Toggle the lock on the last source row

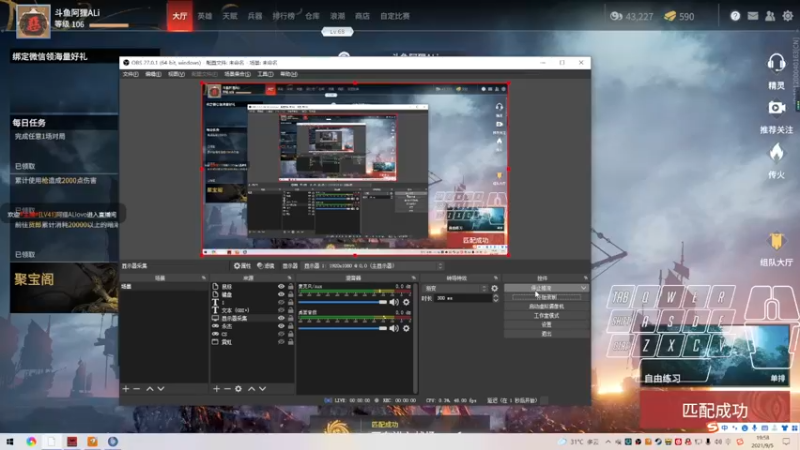coord(290,342)
